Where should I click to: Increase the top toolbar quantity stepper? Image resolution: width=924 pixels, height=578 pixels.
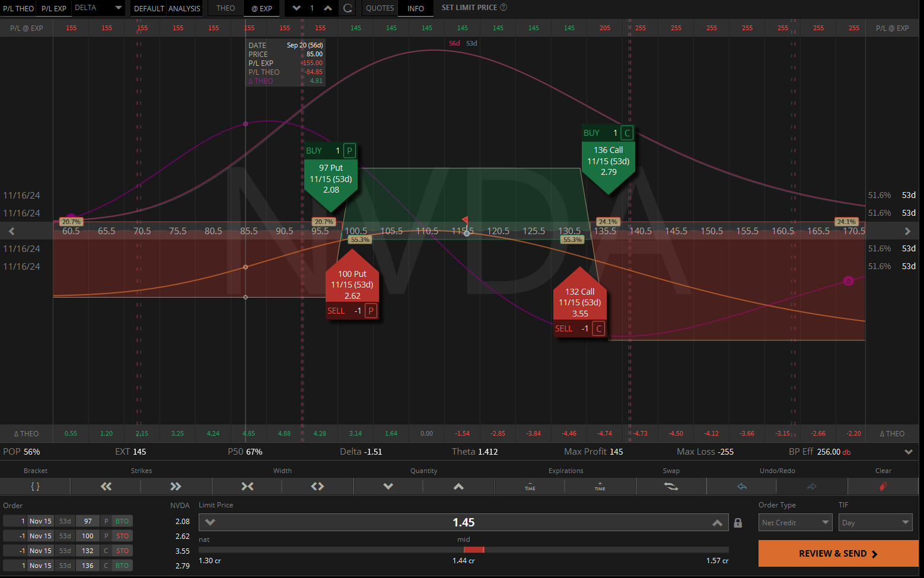328,8
